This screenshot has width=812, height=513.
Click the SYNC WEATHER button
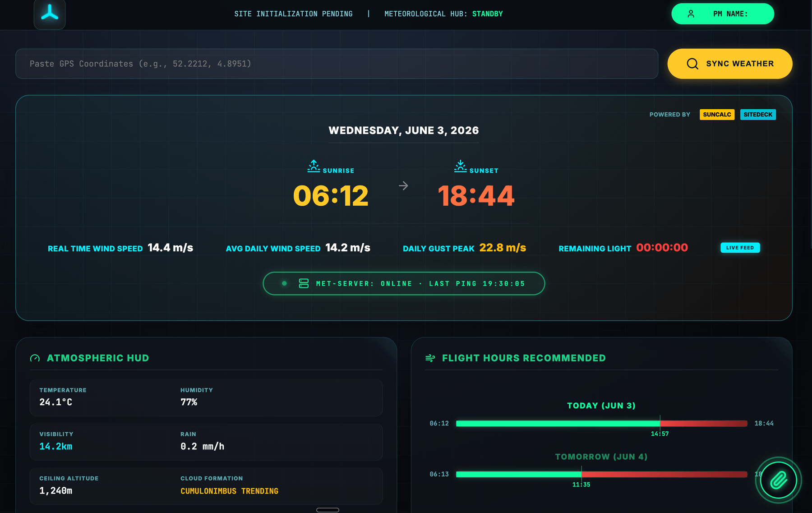tap(729, 64)
